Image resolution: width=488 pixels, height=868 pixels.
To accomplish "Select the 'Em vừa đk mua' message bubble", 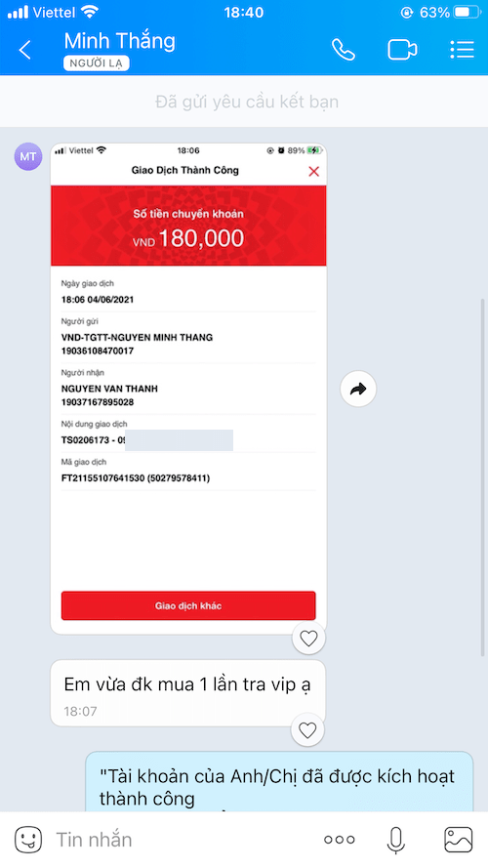I will (x=187, y=693).
